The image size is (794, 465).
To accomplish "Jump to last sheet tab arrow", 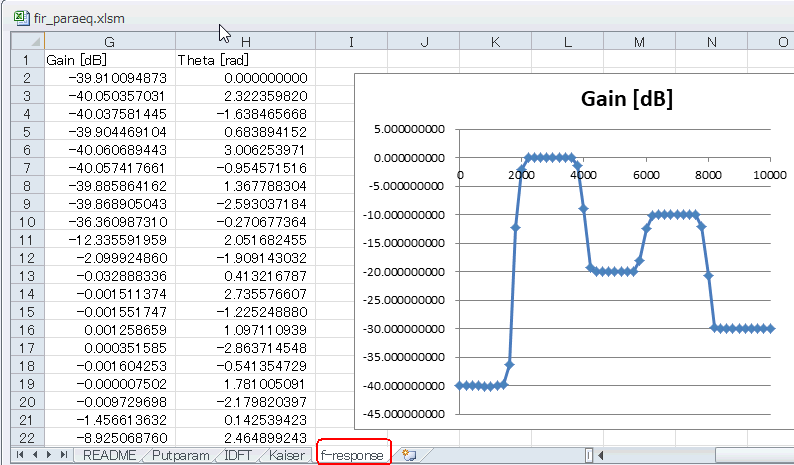I will pyautogui.click(x=63, y=454).
